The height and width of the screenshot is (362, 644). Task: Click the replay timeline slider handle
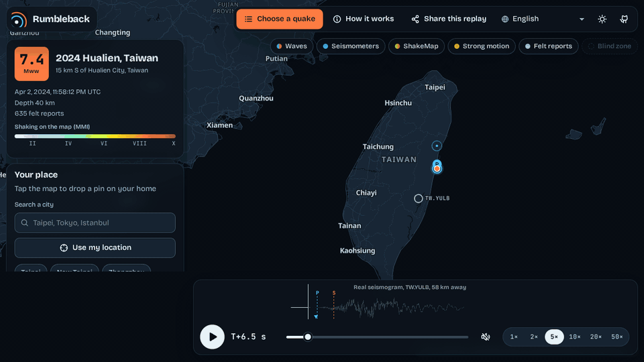tap(308, 337)
